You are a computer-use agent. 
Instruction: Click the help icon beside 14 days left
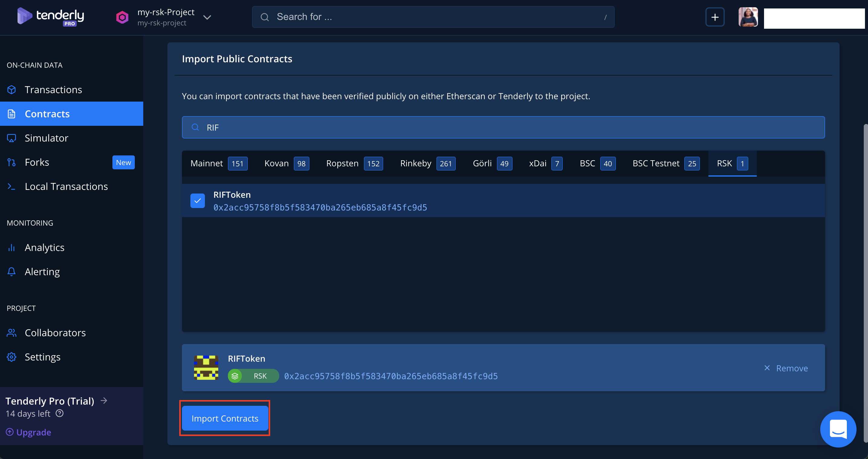pyautogui.click(x=60, y=413)
